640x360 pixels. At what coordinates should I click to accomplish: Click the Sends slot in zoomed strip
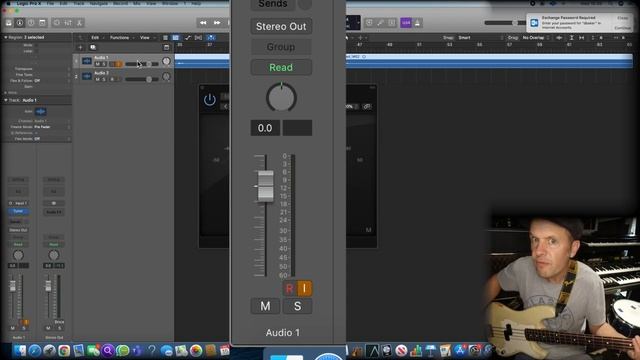tap(273, 4)
